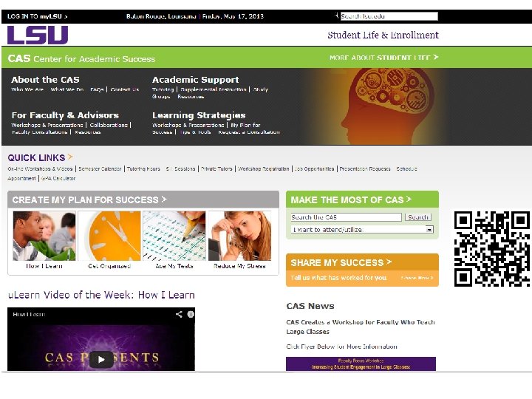Click 'Click Flyer Below for More Information' text
This screenshot has width=532, height=399.
[x=341, y=347]
